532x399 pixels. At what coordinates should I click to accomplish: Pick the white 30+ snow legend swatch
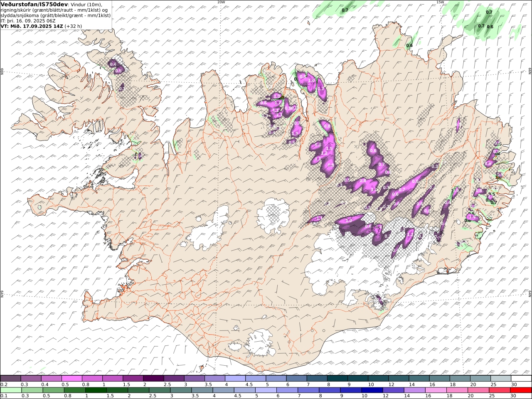pyautogui.click(x=521, y=378)
